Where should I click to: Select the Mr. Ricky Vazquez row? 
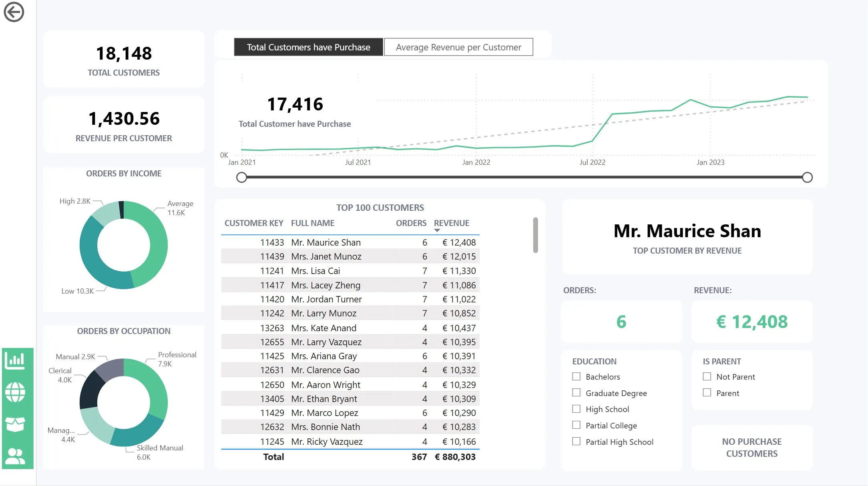click(350, 442)
